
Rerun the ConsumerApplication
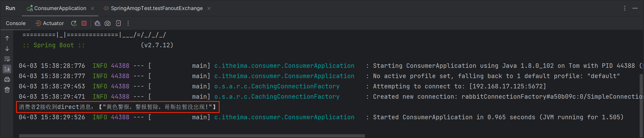coord(74,23)
